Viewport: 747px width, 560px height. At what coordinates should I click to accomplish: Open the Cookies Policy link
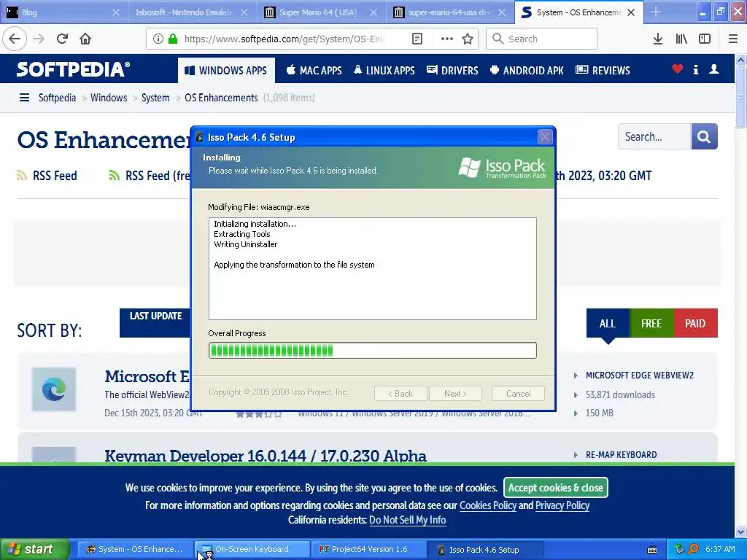pos(488,505)
